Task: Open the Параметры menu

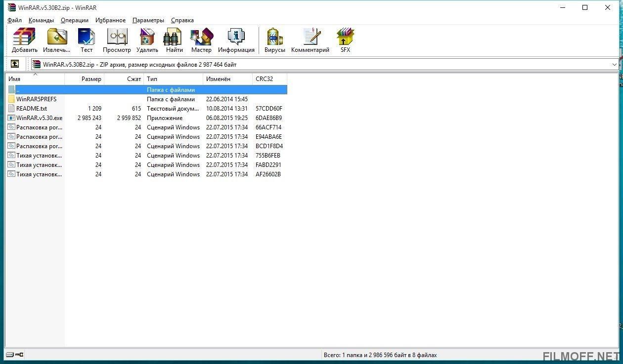Action: click(148, 20)
